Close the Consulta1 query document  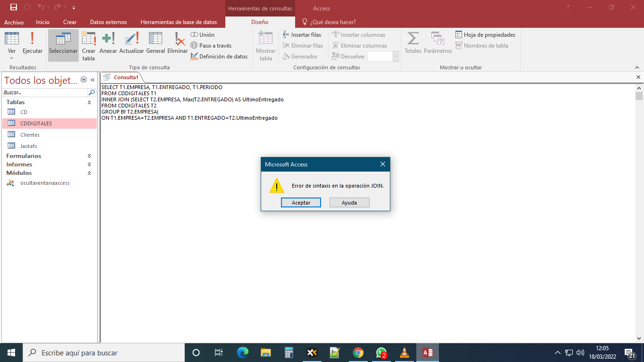(x=638, y=77)
